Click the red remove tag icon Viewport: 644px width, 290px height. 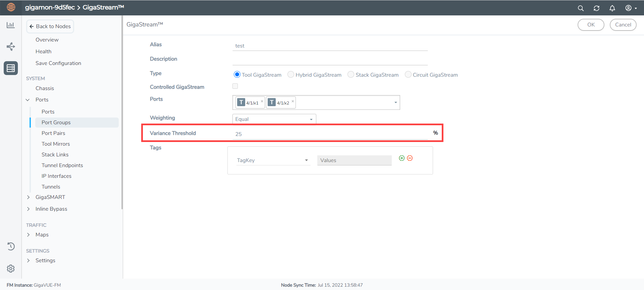click(x=410, y=158)
